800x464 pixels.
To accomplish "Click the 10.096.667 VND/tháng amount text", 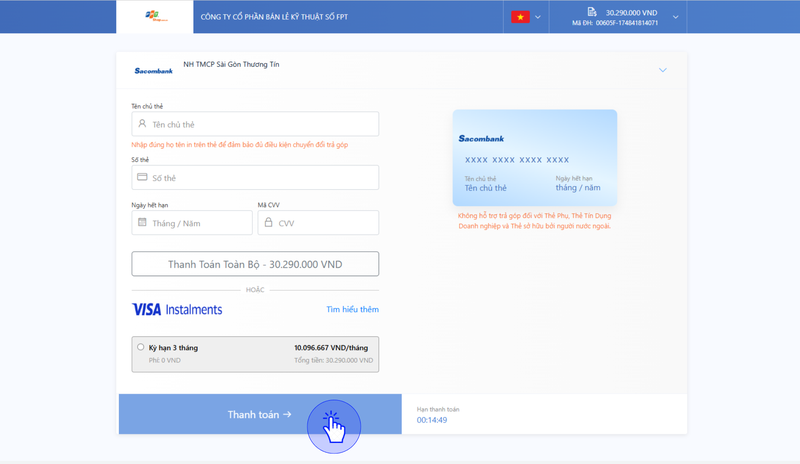I will coord(331,348).
